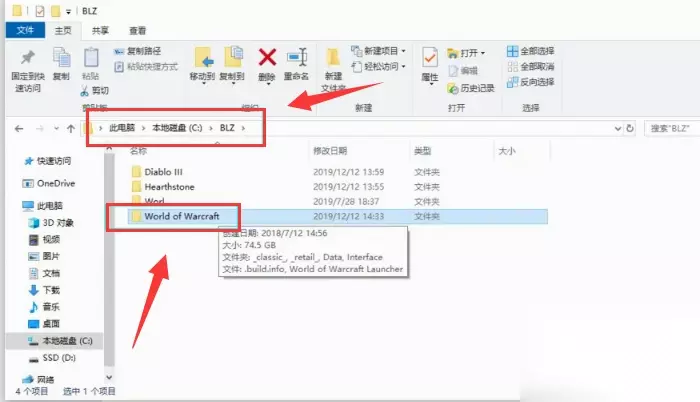700x402 pixels.
Task: Open Downloads (下载) in the sidebar
Action: 51,290
